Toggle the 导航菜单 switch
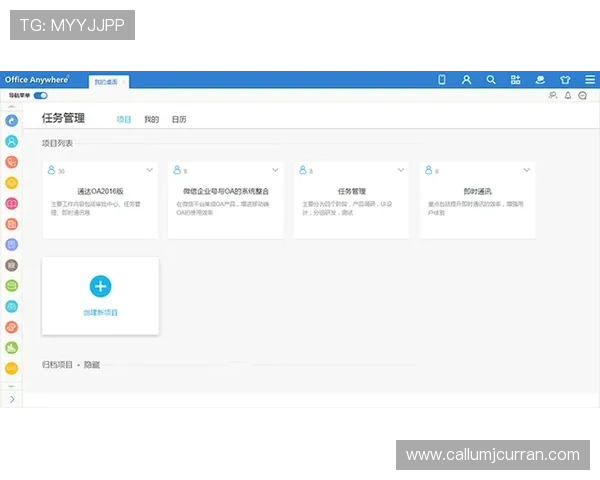 point(41,95)
